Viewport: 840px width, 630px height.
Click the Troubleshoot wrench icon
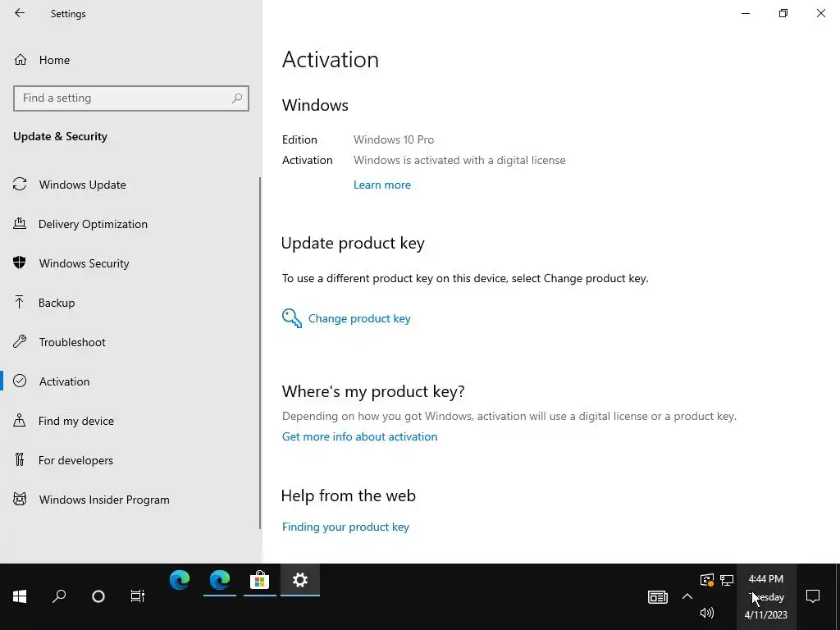tap(20, 341)
